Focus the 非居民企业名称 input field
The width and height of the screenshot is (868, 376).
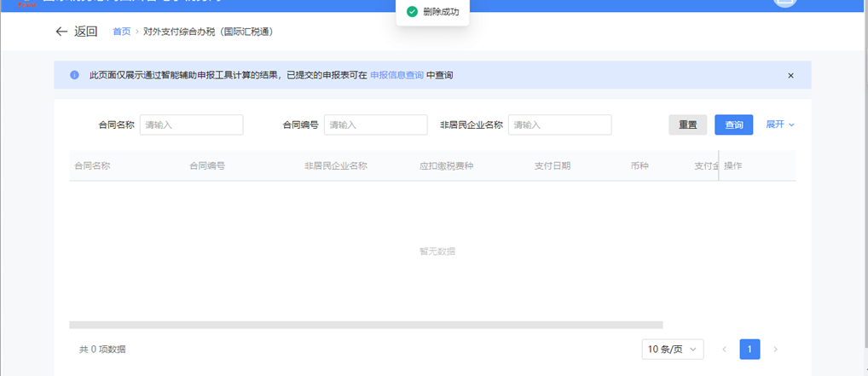click(559, 125)
